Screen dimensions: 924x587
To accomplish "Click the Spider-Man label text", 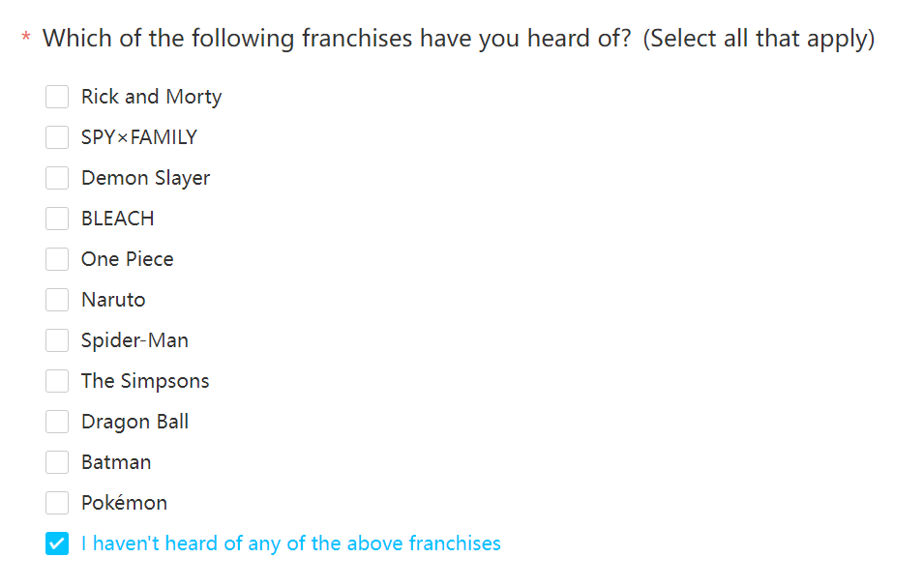I will point(134,341).
